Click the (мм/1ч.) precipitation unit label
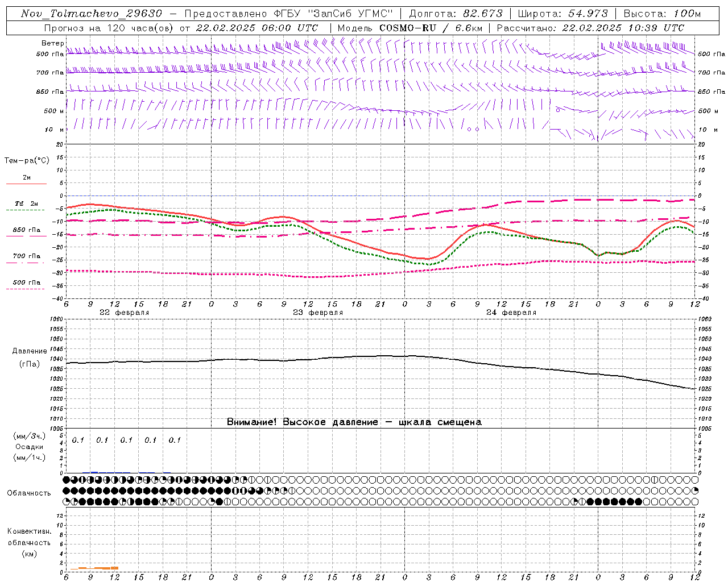Screen dimensions: 728x582 29,458
